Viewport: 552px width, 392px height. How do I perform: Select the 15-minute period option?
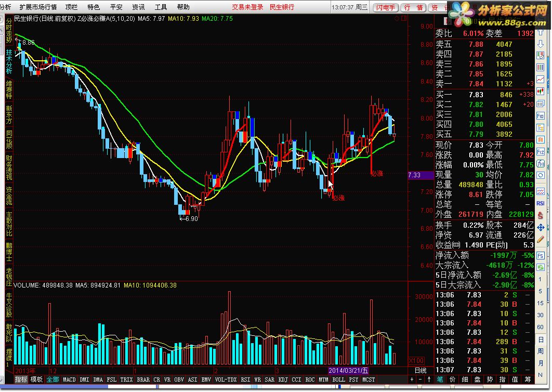tap(540, 303)
